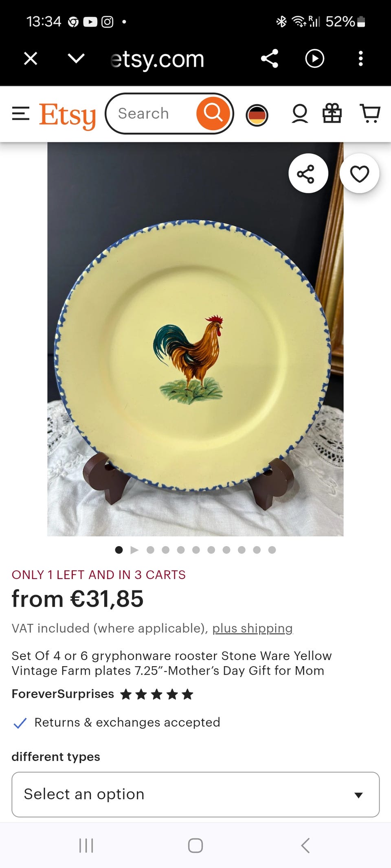The image size is (391, 868).
Task: Tap the browser play circle icon
Action: [x=314, y=59]
